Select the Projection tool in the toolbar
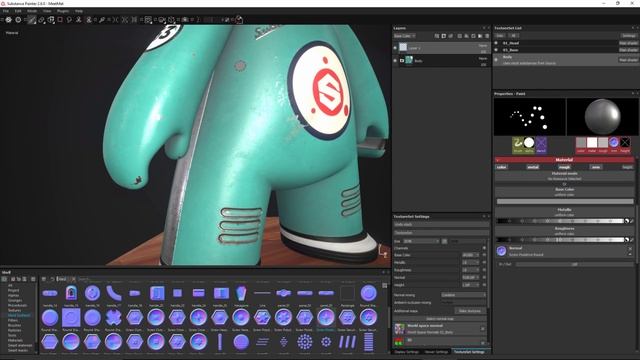 pyautogui.click(x=51, y=20)
